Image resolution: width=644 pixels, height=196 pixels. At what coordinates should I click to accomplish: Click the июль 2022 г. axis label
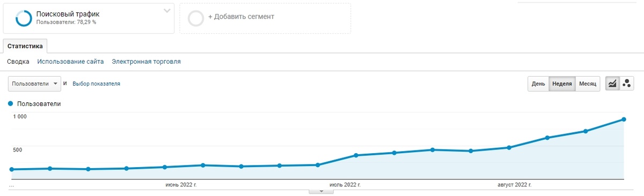[345, 185]
